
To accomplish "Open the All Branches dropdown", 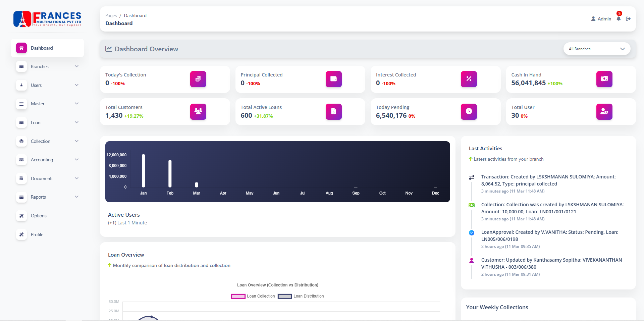I will [596, 49].
